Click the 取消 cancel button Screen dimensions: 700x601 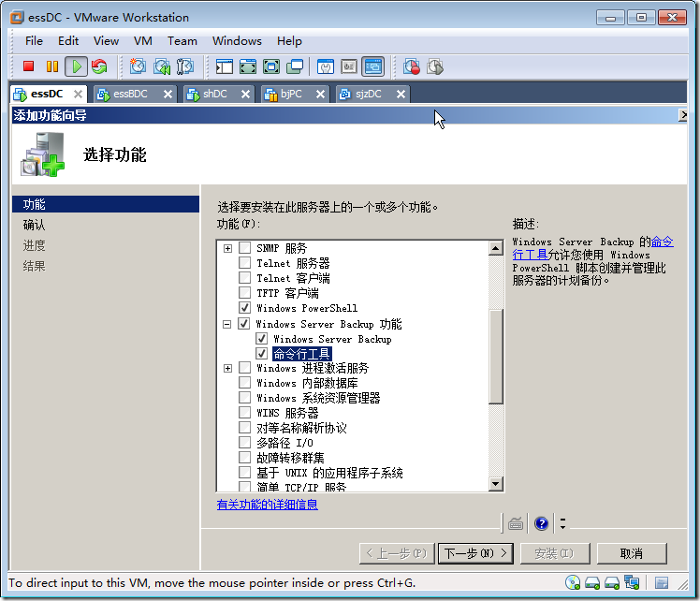pyautogui.click(x=632, y=553)
